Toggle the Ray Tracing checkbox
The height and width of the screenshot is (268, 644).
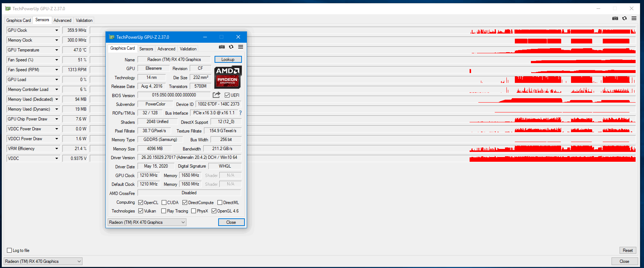coord(163,211)
